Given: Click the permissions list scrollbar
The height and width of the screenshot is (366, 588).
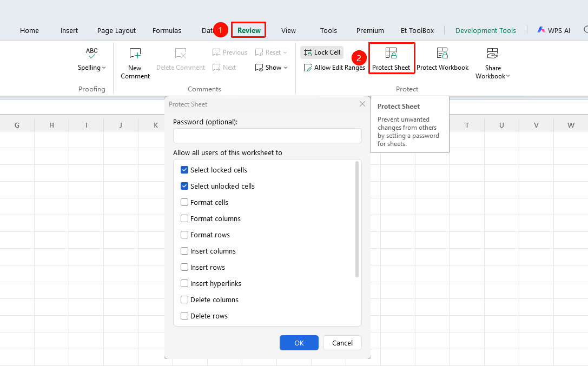Looking at the screenshot, I should point(357,219).
